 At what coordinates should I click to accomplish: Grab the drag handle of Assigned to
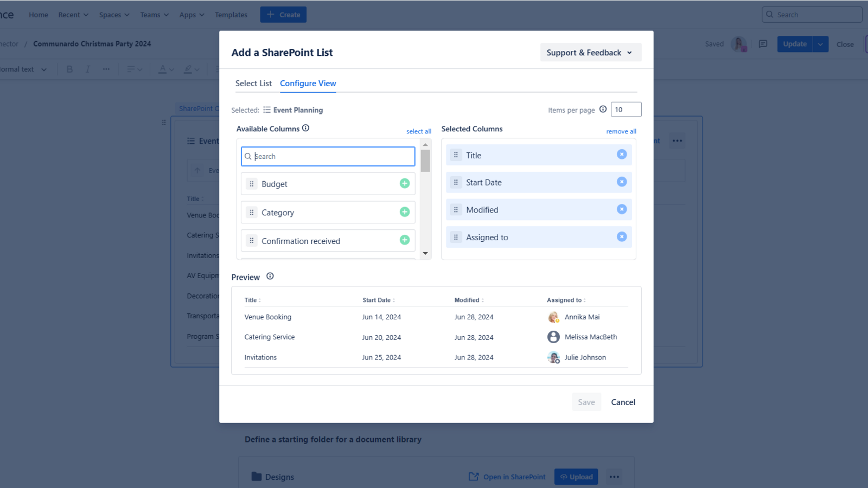pyautogui.click(x=456, y=237)
